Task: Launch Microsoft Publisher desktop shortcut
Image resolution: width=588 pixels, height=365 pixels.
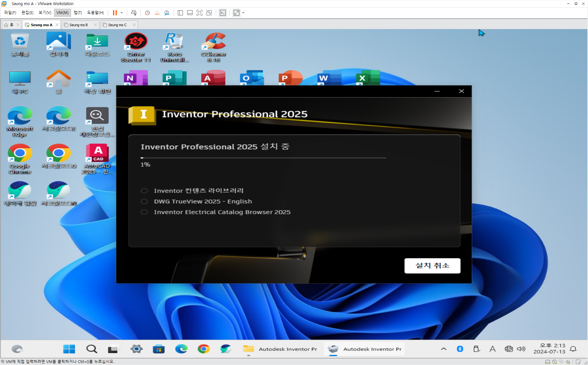Action: tap(174, 78)
